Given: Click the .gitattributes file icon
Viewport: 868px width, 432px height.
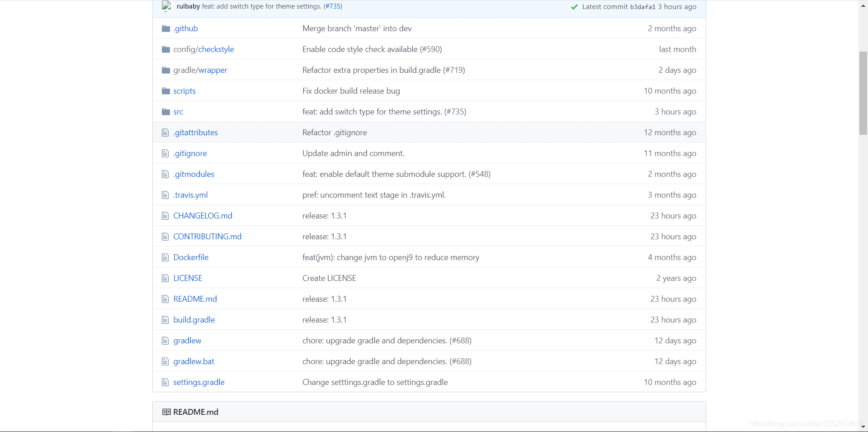Looking at the screenshot, I should pos(165,133).
